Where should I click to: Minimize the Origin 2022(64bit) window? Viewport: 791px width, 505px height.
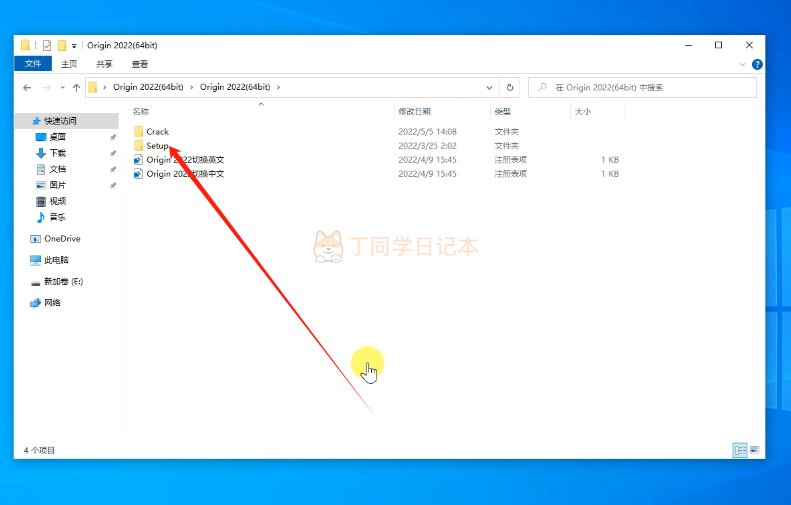688,45
